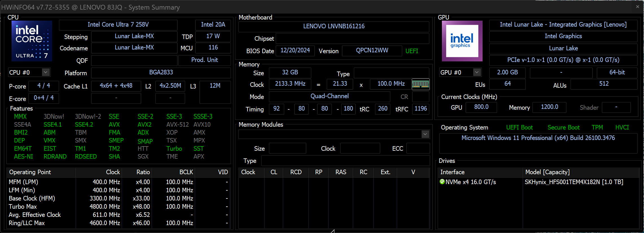Close the System Summary window
Image resolution: width=644 pixels, height=233 pixels.
coord(638,7)
